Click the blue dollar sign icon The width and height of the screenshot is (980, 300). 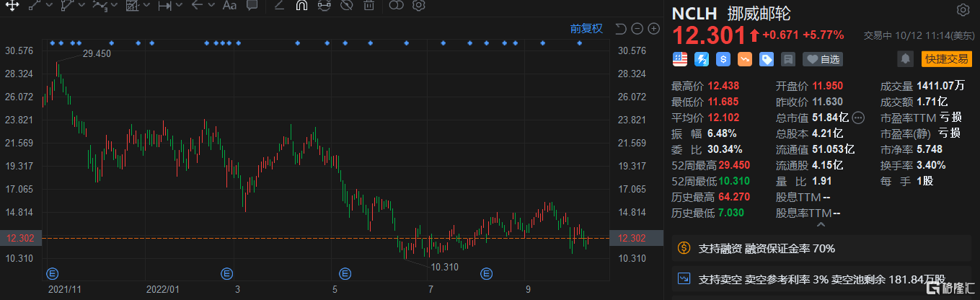point(723,59)
